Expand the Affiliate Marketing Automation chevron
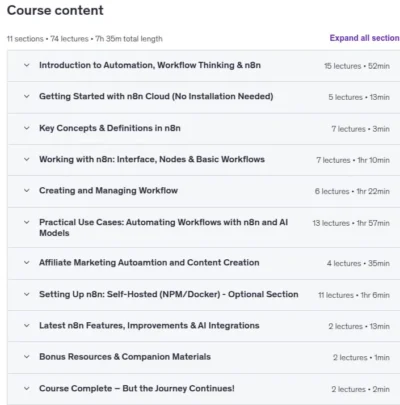Image resolution: width=400 pixels, height=405 pixels. tap(27, 263)
